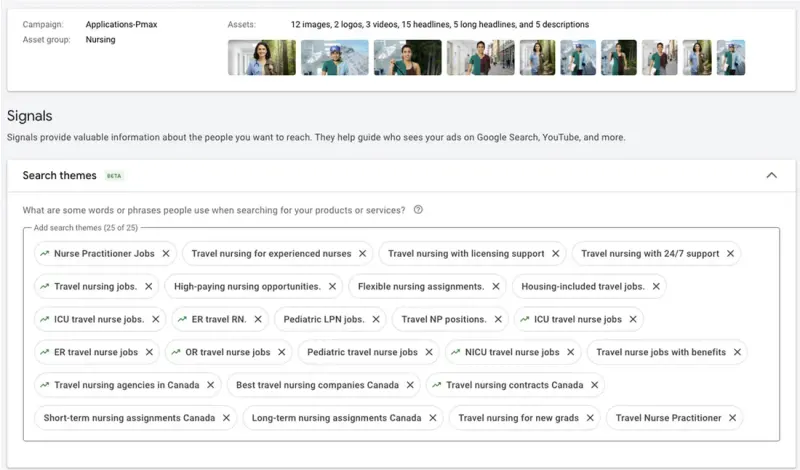Select the Applications-Pmax campaign name
Image resolution: width=800 pixels, height=470 pixels.
click(121, 24)
